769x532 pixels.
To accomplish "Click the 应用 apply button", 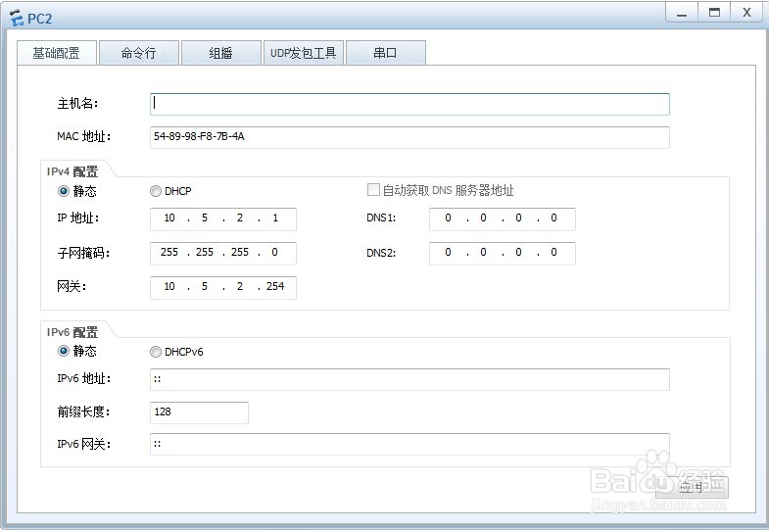I will pyautogui.click(x=692, y=487).
